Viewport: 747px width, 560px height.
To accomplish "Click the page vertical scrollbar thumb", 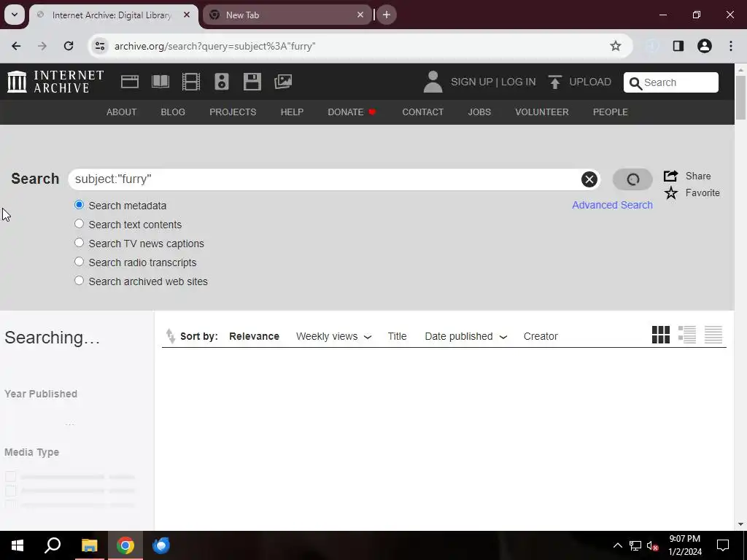I will 740,98.
